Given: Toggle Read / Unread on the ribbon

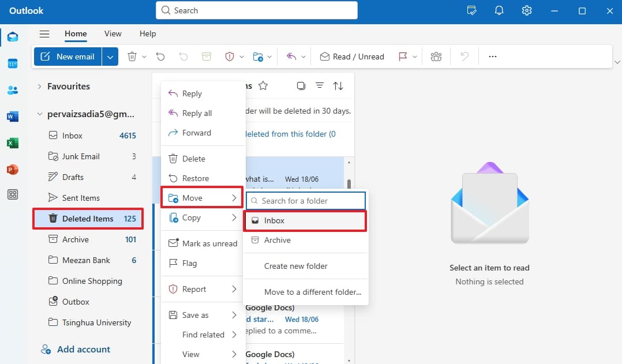Looking at the screenshot, I should coord(351,56).
